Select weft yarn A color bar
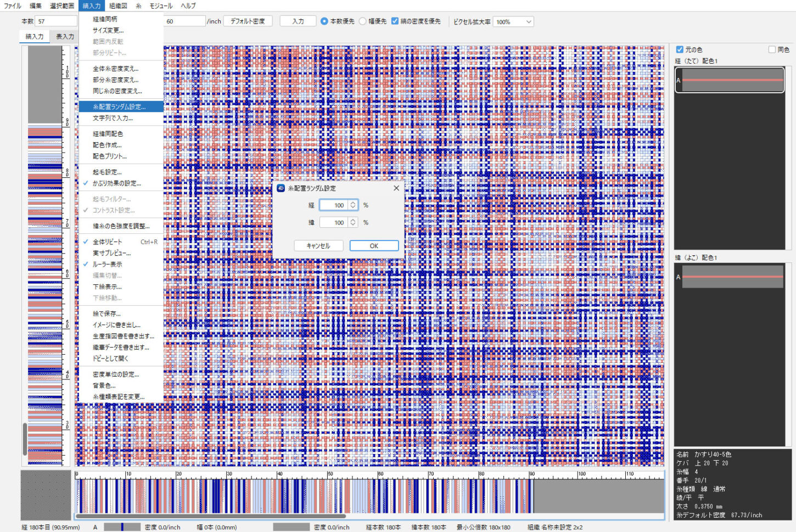The height and width of the screenshot is (532, 796). [x=732, y=277]
